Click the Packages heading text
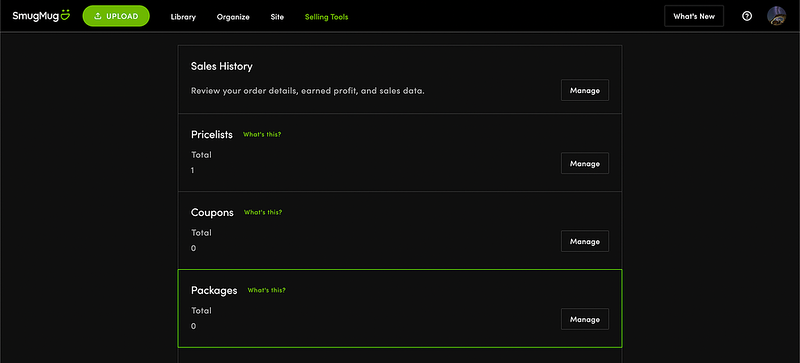 click(214, 291)
